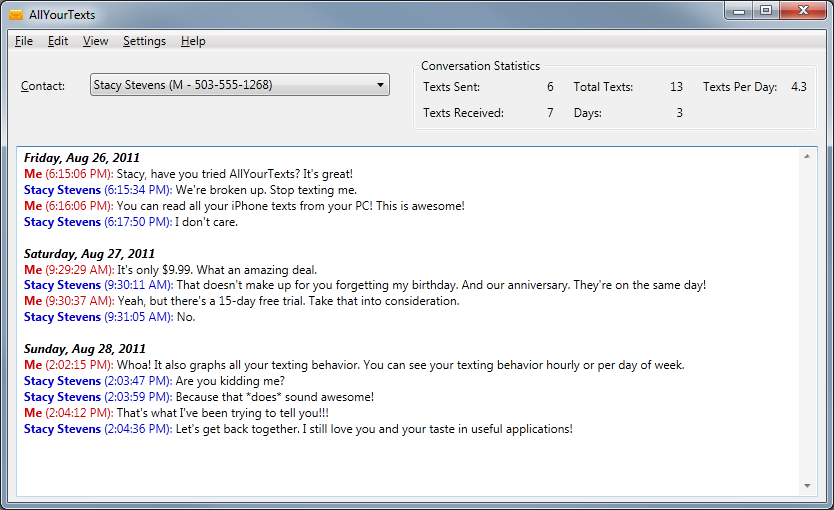
Task: Click the AllYourTexts envelope icon in title bar
Action: [x=16, y=15]
